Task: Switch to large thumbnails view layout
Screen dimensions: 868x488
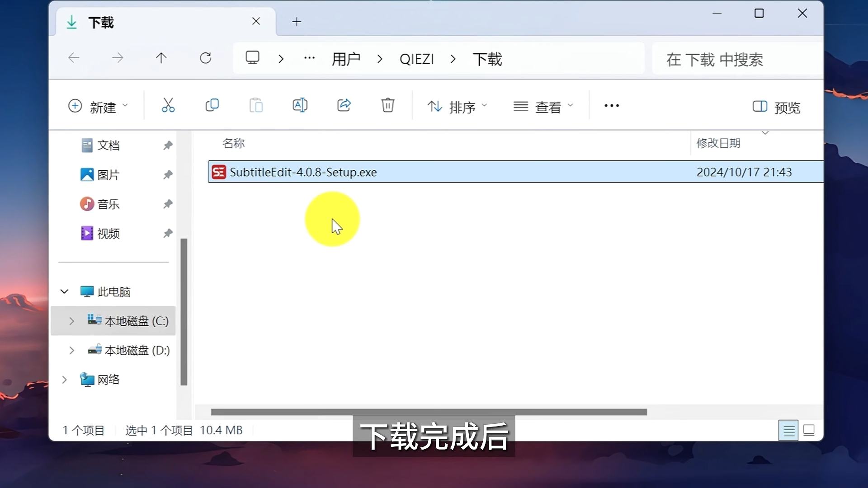Action: click(x=809, y=430)
